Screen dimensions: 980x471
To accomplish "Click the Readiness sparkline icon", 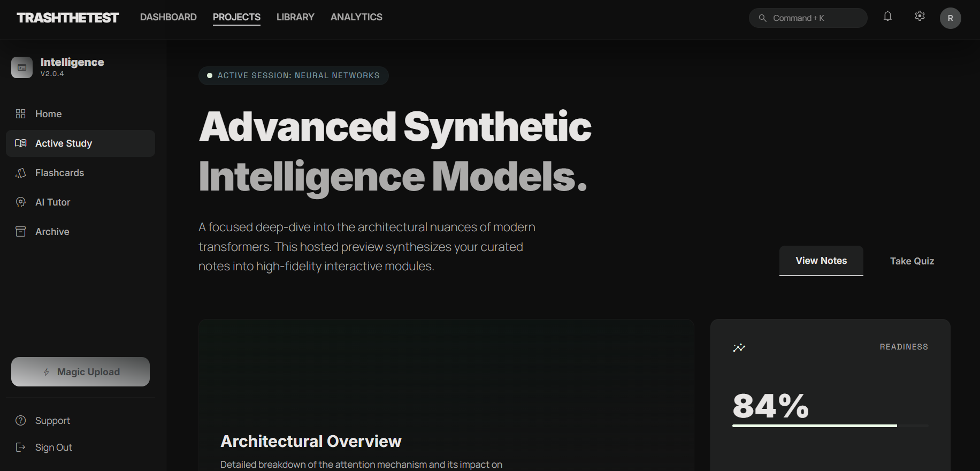I will click(739, 348).
